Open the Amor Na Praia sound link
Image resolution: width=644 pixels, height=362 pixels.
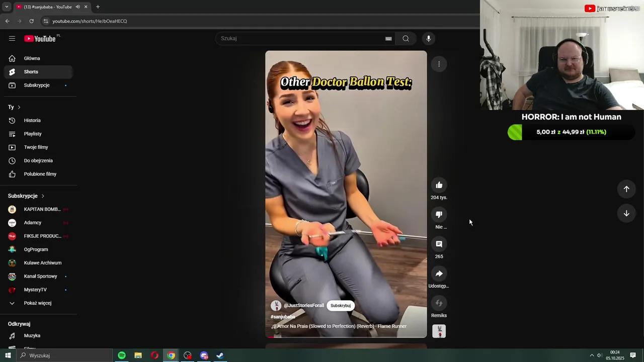tap(339, 326)
